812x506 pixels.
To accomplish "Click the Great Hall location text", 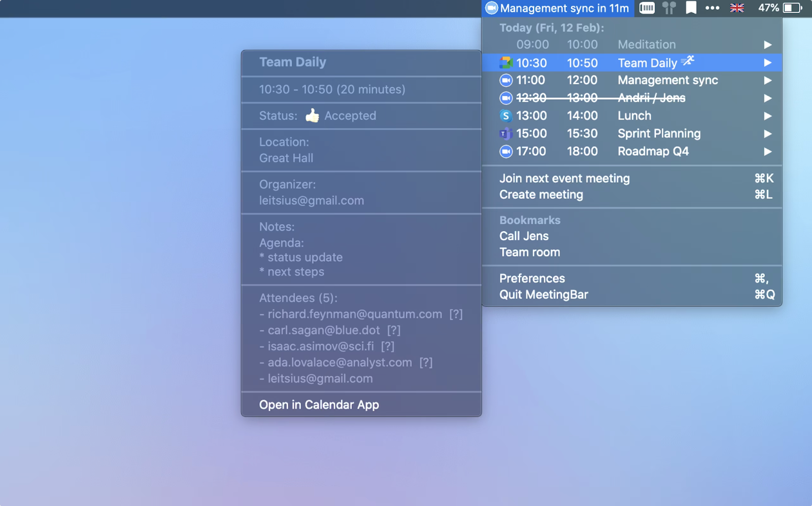I will (x=286, y=158).
